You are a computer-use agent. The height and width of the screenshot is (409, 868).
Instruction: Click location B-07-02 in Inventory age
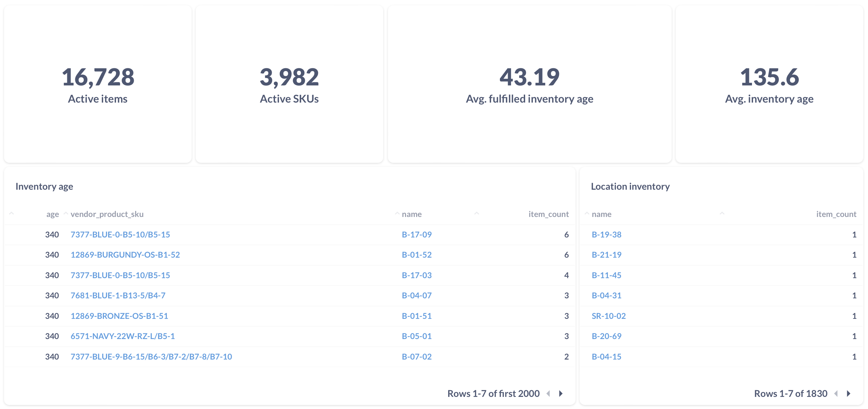click(417, 357)
